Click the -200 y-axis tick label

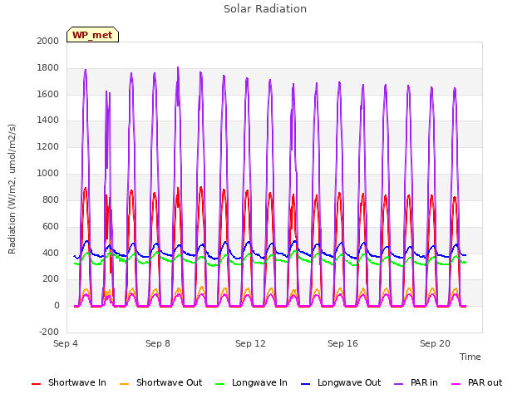[49, 332]
